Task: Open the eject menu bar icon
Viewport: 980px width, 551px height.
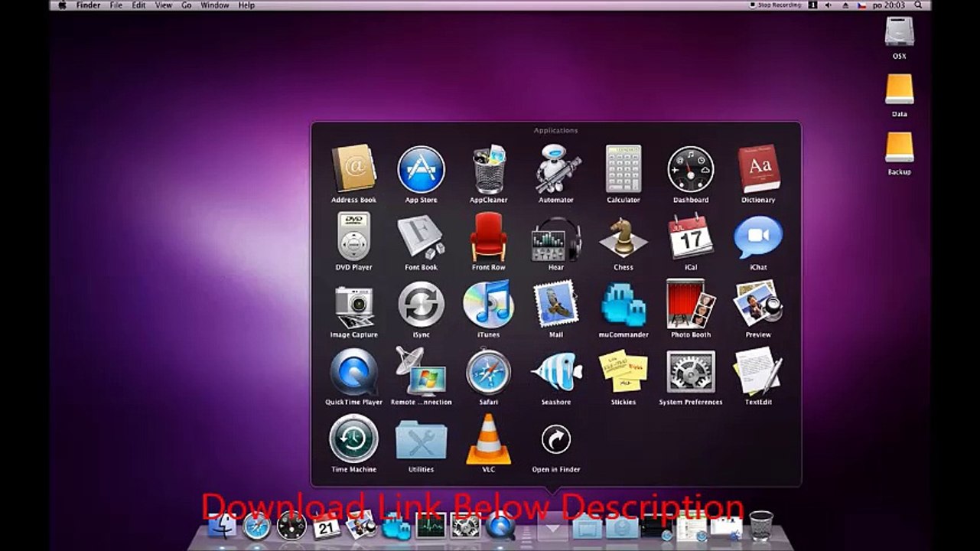Action: pos(845,5)
